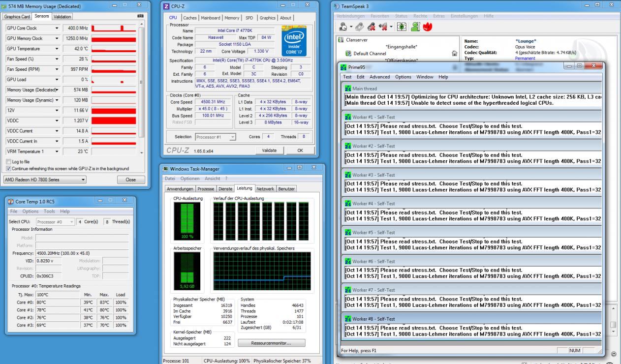Click the Clanserver server icon

click(x=342, y=40)
